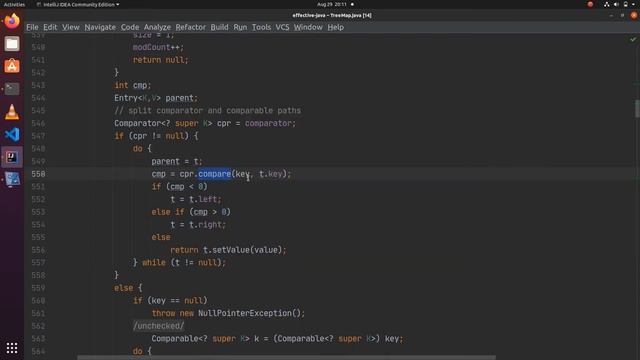Launch VLC media player from the dock
This screenshot has width=640, height=360.
12,112
